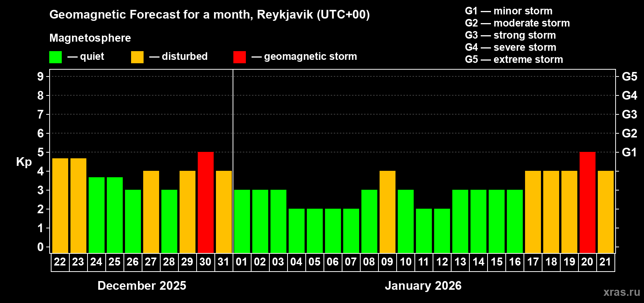The width and height of the screenshot is (644, 303).
Task: Click date label 26 on the axis
Action: pos(133,262)
